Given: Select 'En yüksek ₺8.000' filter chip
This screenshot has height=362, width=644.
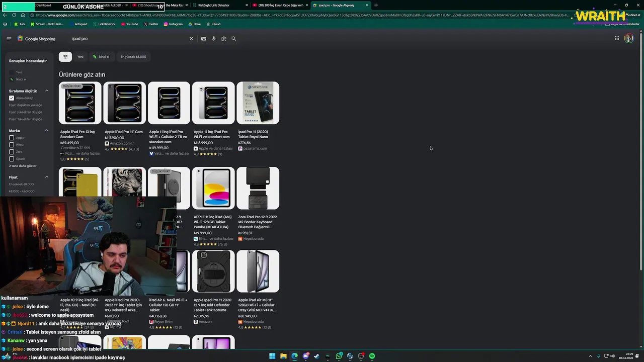Looking at the screenshot, I should click(x=133, y=57).
